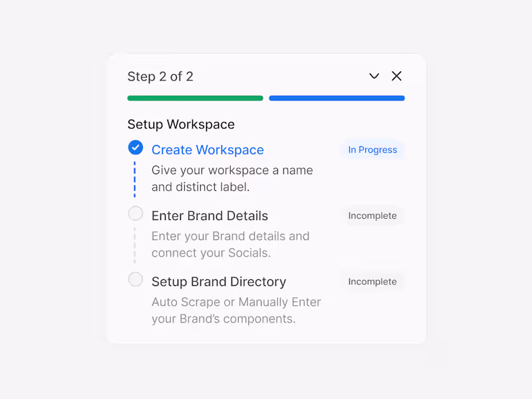Collapse the setup panel with the chevron
Image resolution: width=532 pixels, height=399 pixels.
pyautogui.click(x=374, y=76)
